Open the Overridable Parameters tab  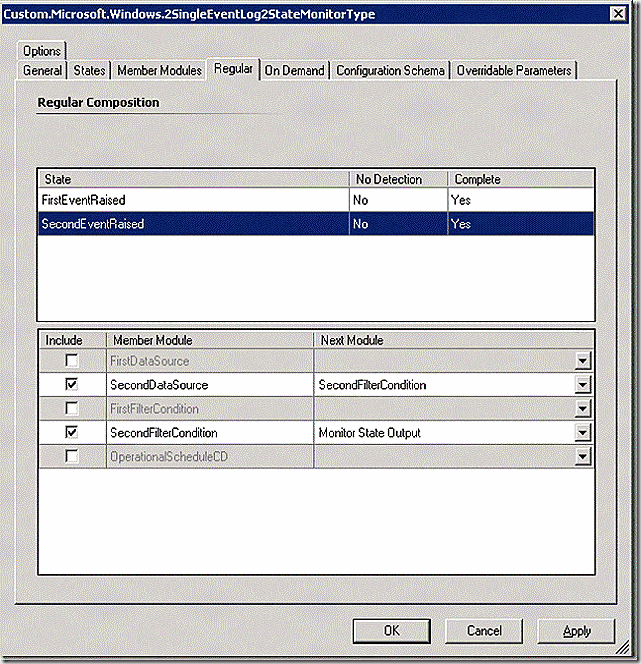click(x=514, y=70)
